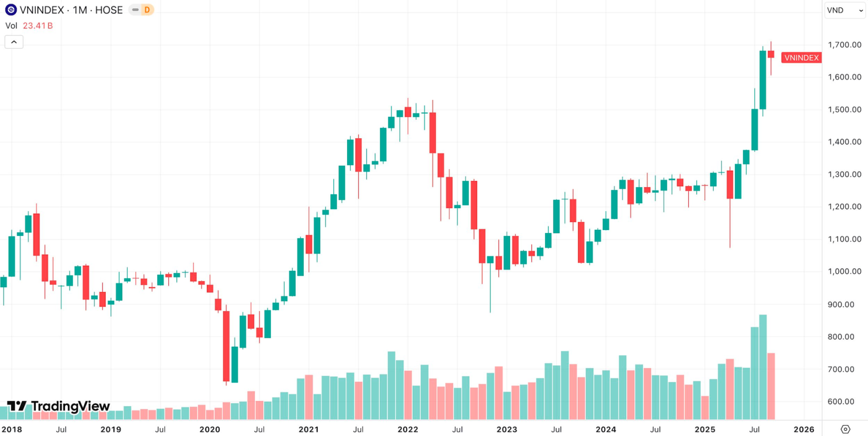Click the orange D delayed-data badge
Screen dimensions: 868x436
(147, 10)
